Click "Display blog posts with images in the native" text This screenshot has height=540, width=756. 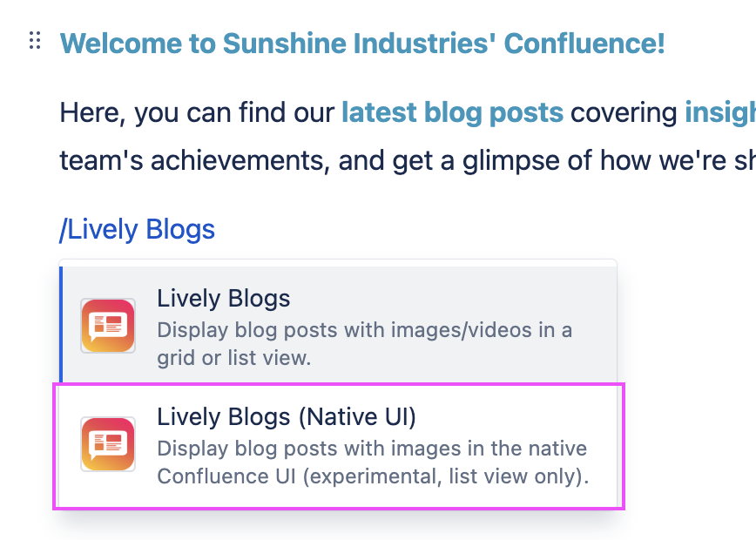[x=372, y=449]
